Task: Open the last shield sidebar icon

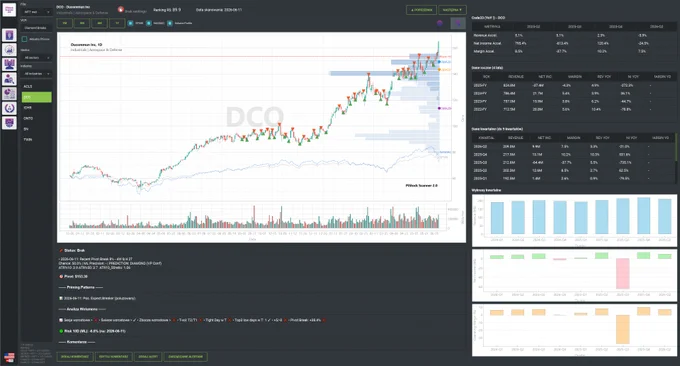Action: tap(9, 123)
